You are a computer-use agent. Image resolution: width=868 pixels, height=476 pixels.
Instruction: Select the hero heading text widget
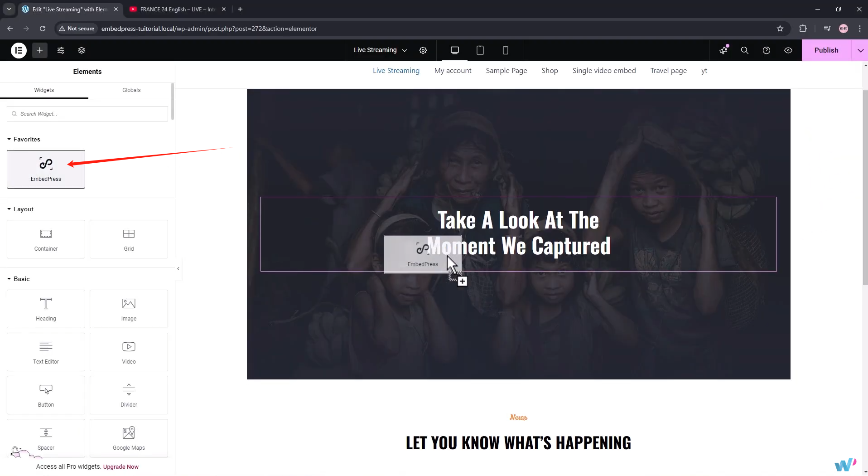(518, 234)
